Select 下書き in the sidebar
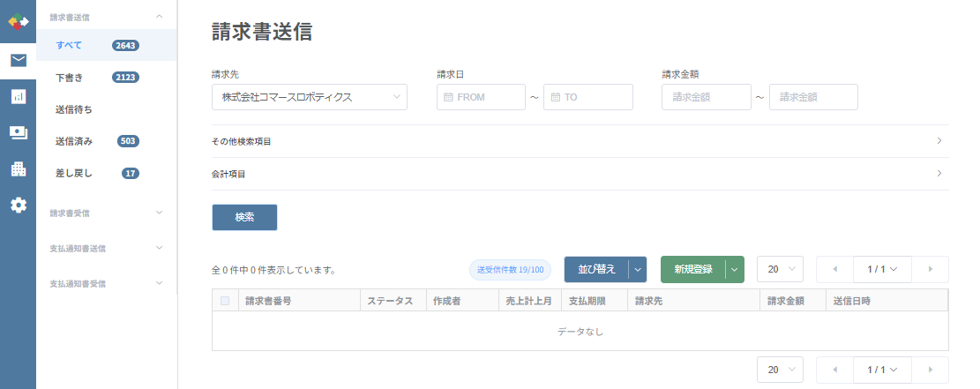This screenshot has height=389, width=980. (x=69, y=78)
